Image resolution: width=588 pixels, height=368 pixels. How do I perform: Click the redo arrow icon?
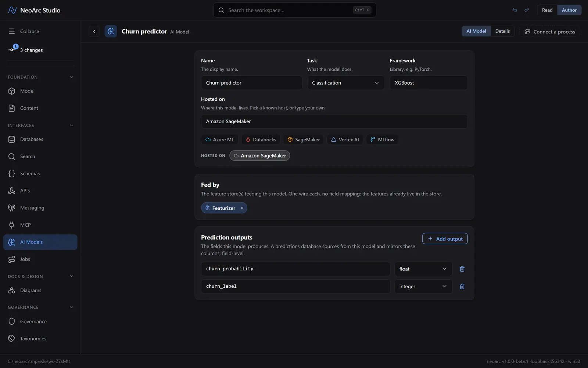(527, 10)
